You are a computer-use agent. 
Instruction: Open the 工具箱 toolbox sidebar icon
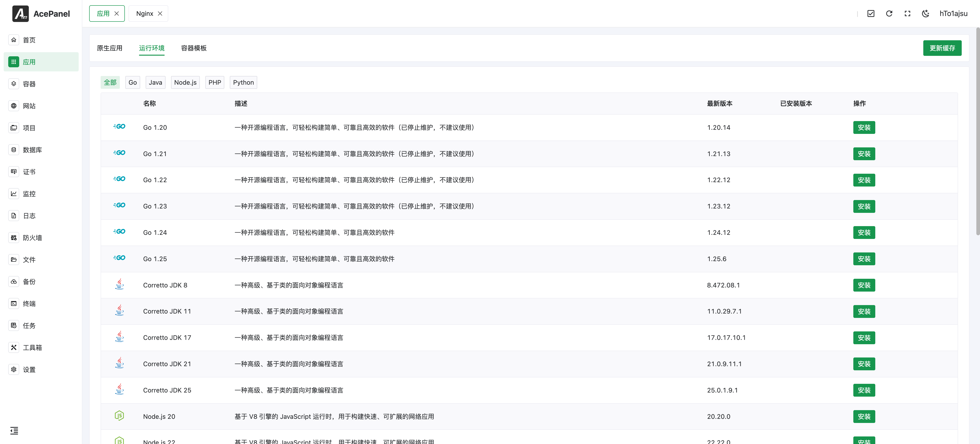click(14, 347)
